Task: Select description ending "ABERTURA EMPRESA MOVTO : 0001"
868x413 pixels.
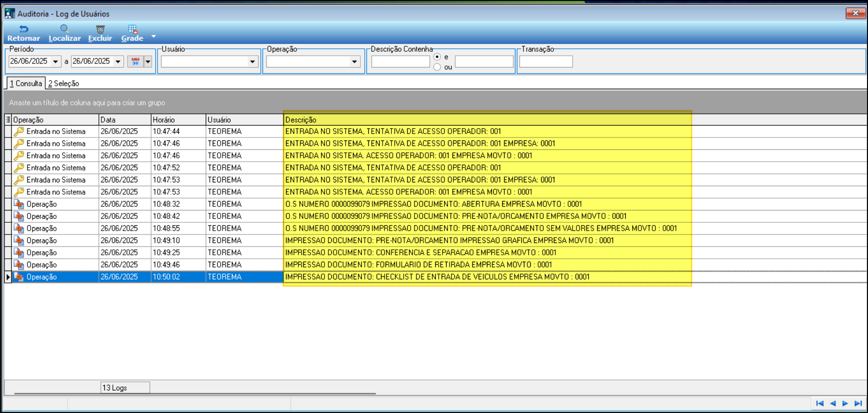Action: (433, 204)
